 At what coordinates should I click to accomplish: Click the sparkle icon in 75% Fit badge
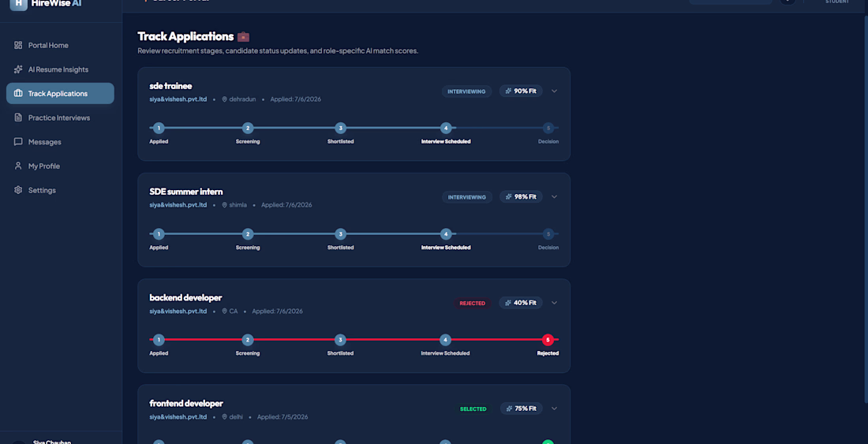[x=509, y=409]
